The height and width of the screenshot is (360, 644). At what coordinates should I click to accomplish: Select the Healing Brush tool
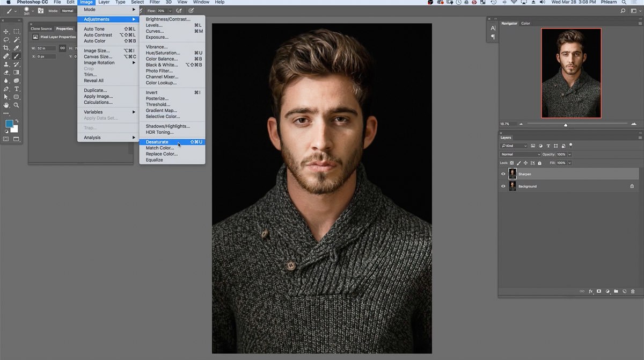pos(6,56)
